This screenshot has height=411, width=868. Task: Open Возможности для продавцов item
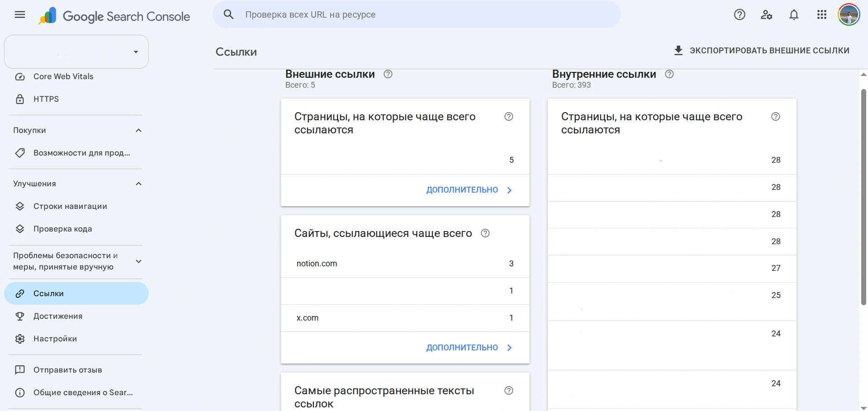(76, 153)
